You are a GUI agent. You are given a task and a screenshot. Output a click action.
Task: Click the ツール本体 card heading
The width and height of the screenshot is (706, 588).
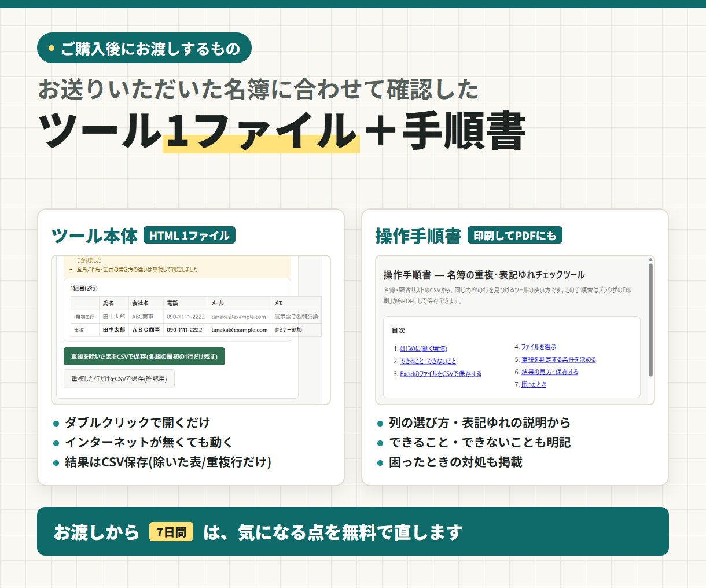click(95, 236)
